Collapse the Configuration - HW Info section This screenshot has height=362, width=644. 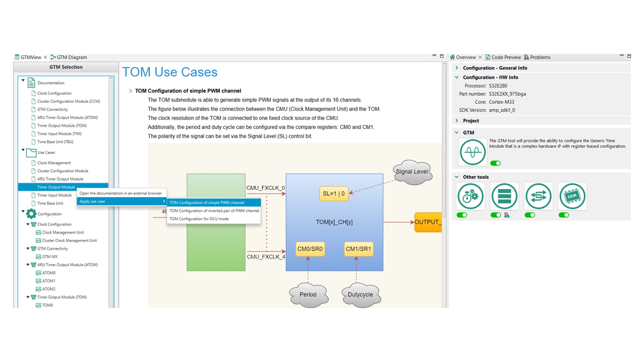click(x=457, y=77)
